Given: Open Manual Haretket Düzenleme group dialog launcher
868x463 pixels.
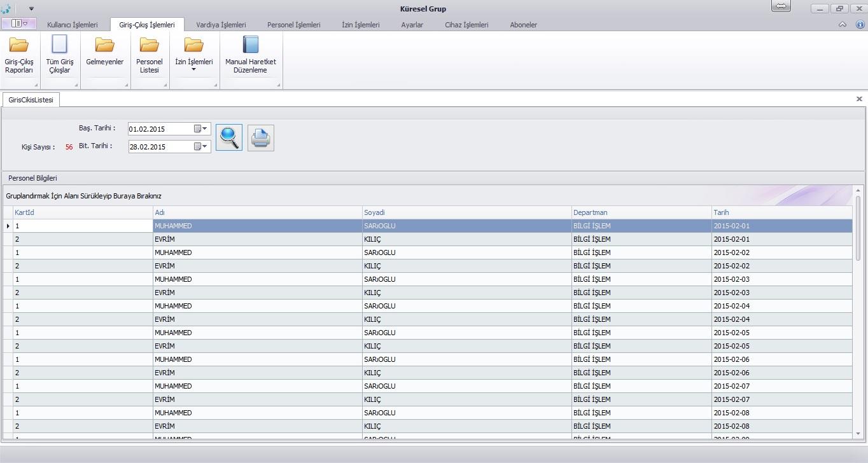Looking at the screenshot, I should 278,85.
